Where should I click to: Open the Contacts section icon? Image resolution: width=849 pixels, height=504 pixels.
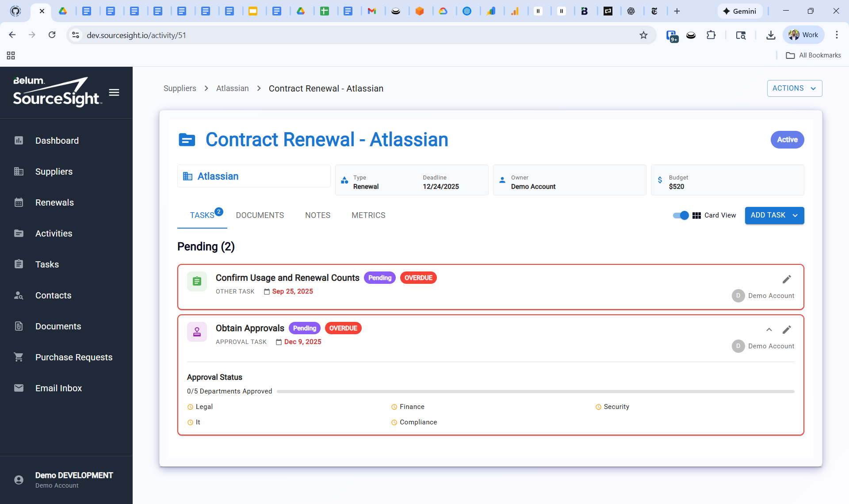pos(19,295)
